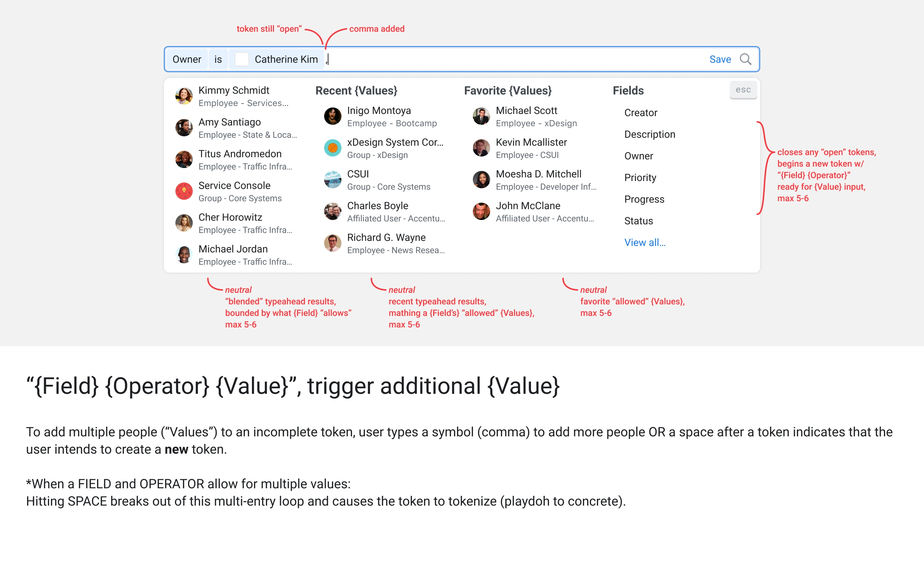Pick the Creator field option
The width and height of the screenshot is (924, 577).
pos(641,113)
